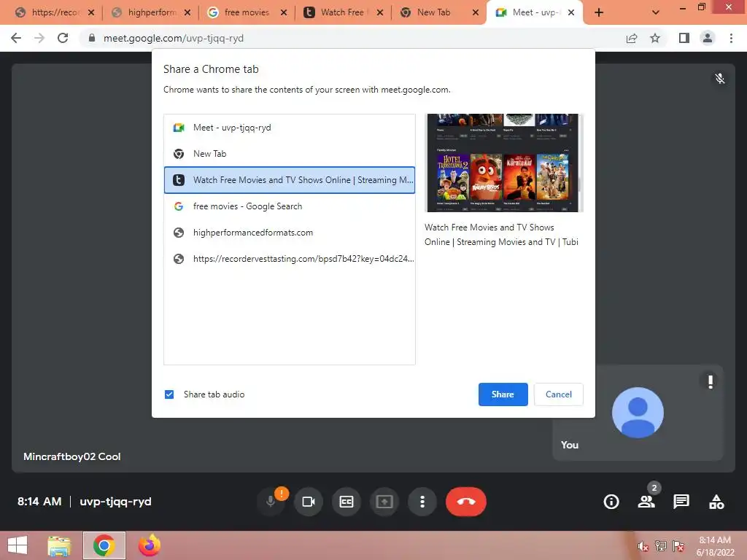Turn on captions with the CC button

[x=347, y=502]
